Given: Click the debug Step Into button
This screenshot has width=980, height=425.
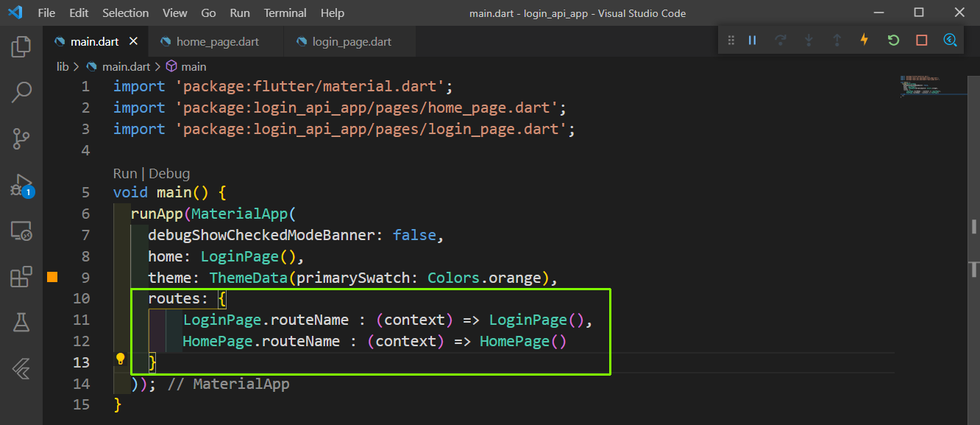Looking at the screenshot, I should 809,41.
